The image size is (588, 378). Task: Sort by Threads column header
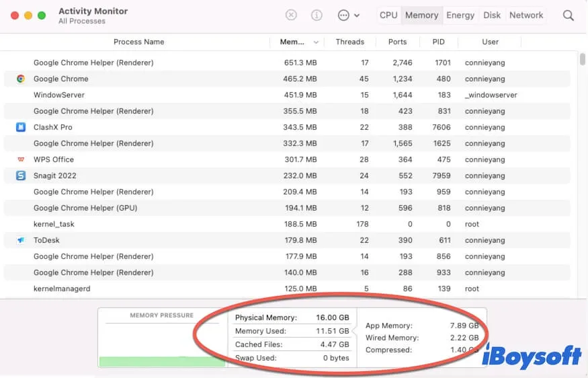(349, 42)
